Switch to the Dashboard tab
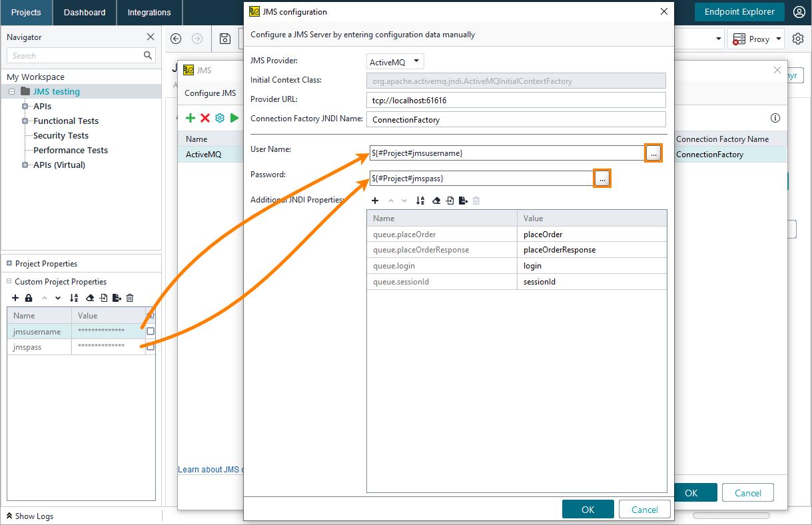Screen dimensions: 812x525 [x=84, y=12]
